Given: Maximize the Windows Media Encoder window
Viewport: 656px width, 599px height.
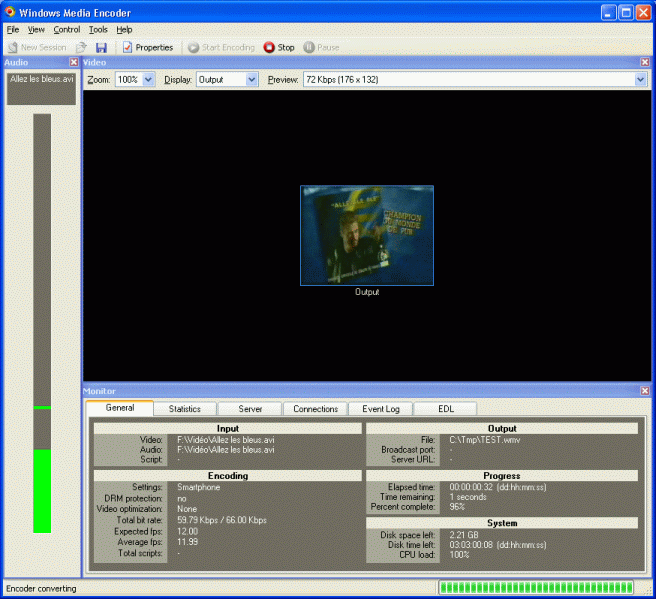Looking at the screenshot, I should click(626, 13).
